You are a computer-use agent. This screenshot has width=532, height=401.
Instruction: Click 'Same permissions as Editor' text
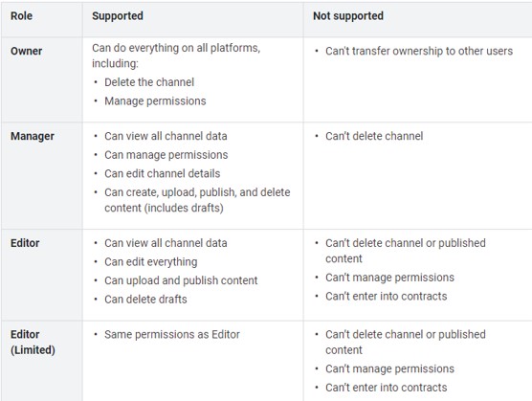point(172,335)
